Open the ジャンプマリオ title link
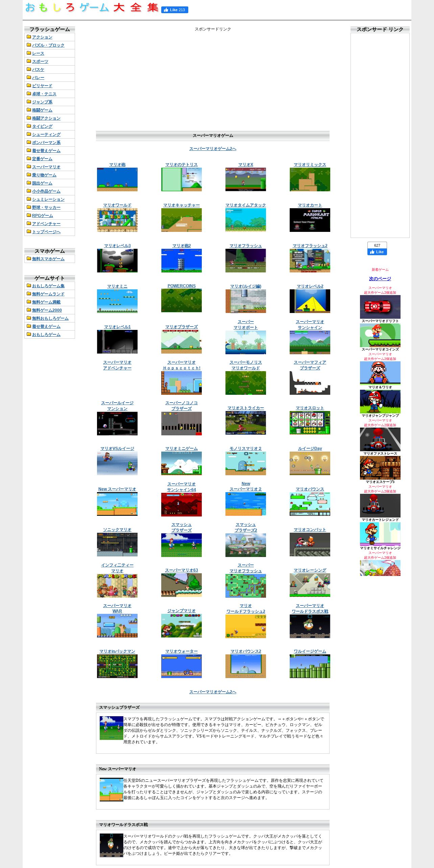The image size is (434, 868). (x=182, y=611)
